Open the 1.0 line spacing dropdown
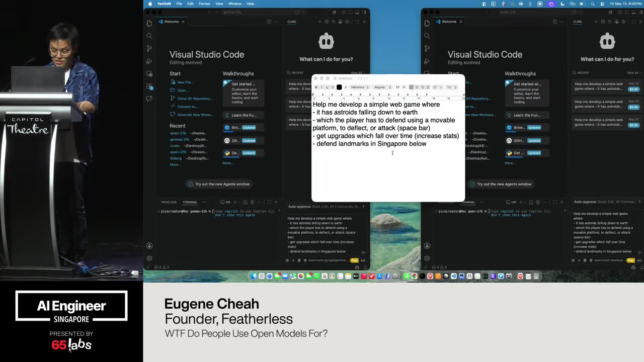Screen dimensions: 644x362 451,87
